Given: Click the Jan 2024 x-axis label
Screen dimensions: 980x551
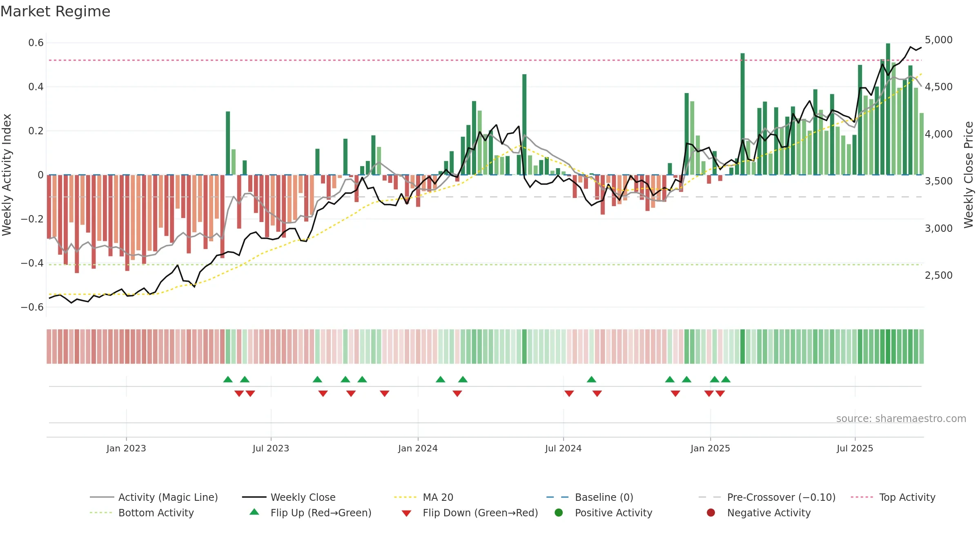Looking at the screenshot, I should click(418, 448).
